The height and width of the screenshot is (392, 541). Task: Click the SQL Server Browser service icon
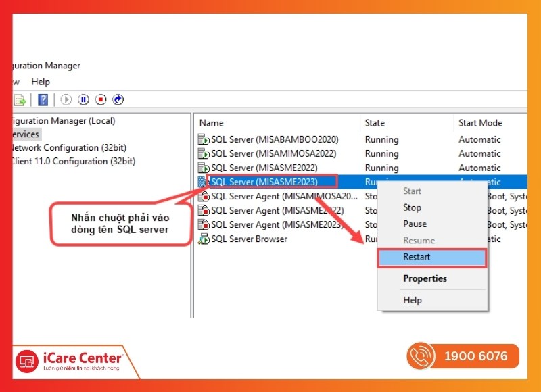click(x=204, y=239)
